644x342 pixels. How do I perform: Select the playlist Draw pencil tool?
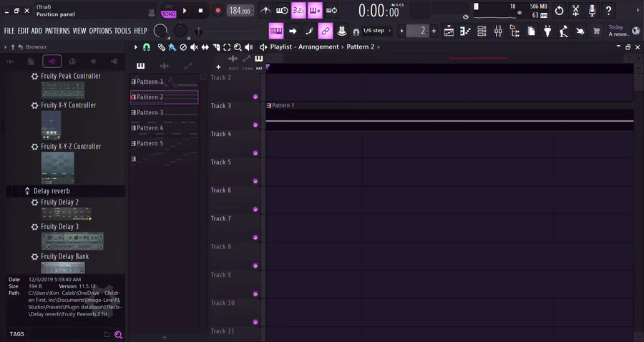[x=162, y=47]
